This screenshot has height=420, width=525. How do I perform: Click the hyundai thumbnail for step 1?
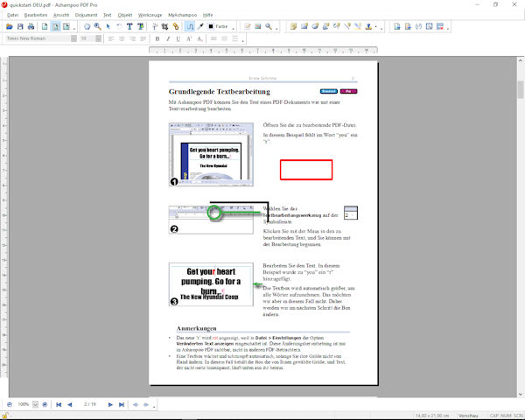point(211,154)
